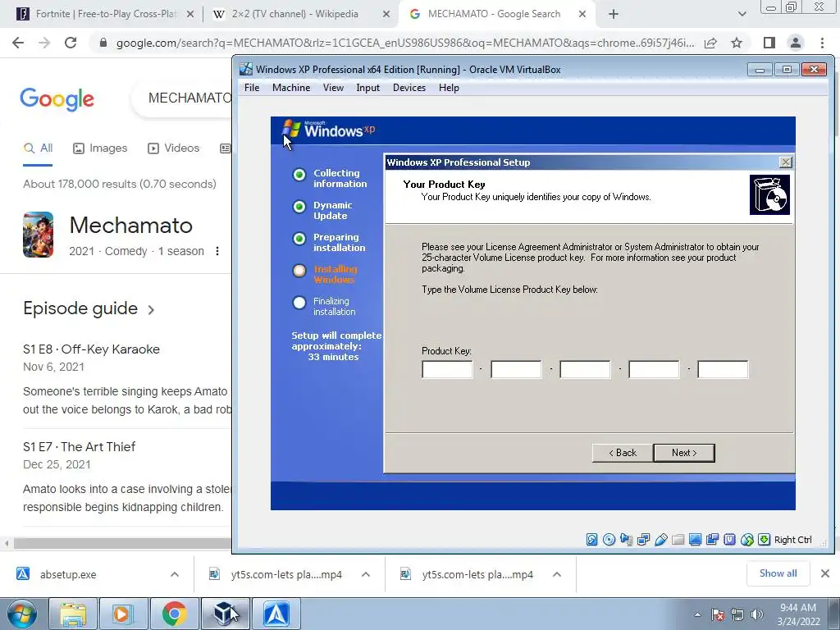Bookmark this page with the star icon
840x630 pixels.
pos(737,43)
